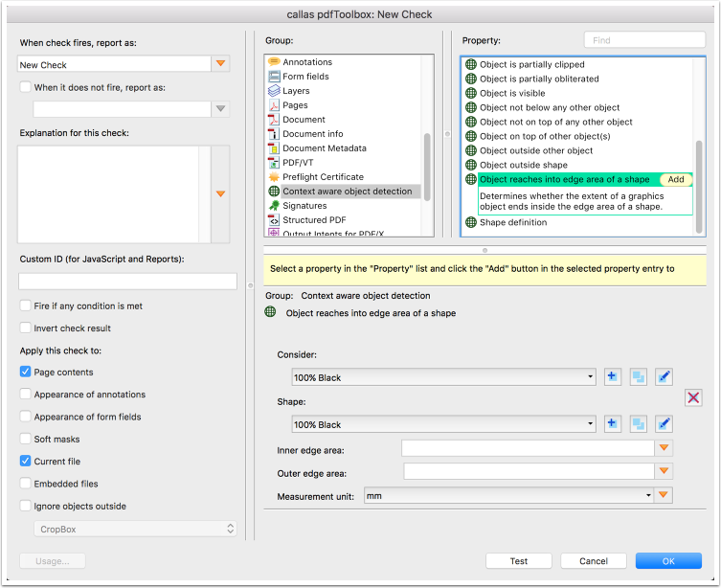Click the PDF/VT group icon
The height and width of the screenshot is (588, 721).
pyautogui.click(x=274, y=162)
